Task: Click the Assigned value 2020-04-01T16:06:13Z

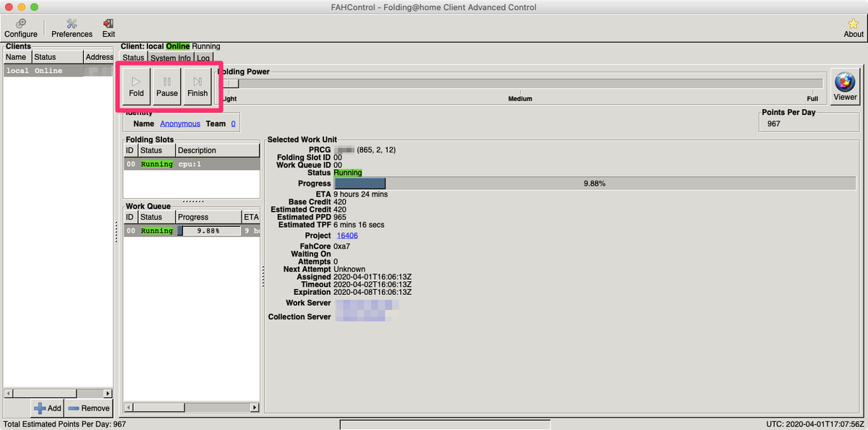Action: (373, 277)
